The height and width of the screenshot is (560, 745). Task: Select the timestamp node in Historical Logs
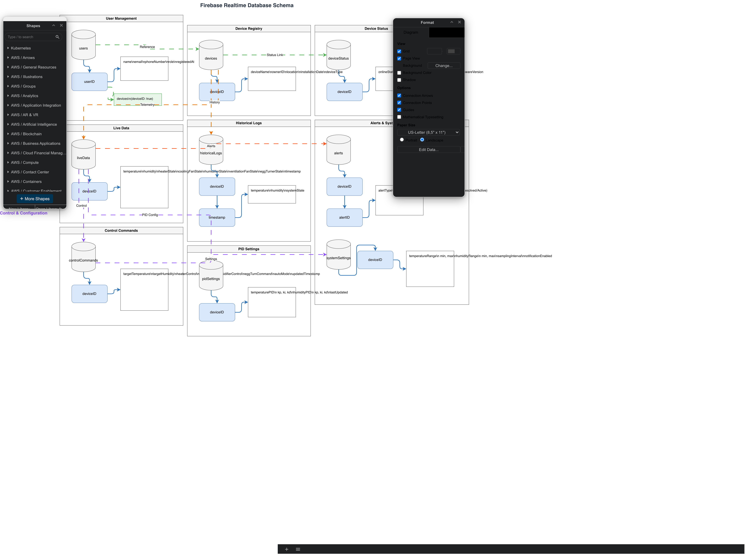(217, 218)
